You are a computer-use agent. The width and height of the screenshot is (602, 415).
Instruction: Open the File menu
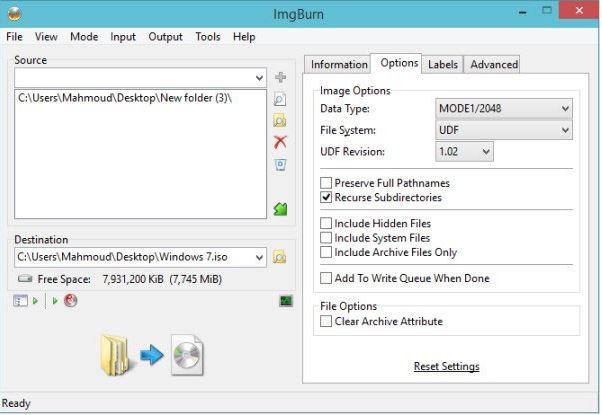pyautogui.click(x=14, y=37)
